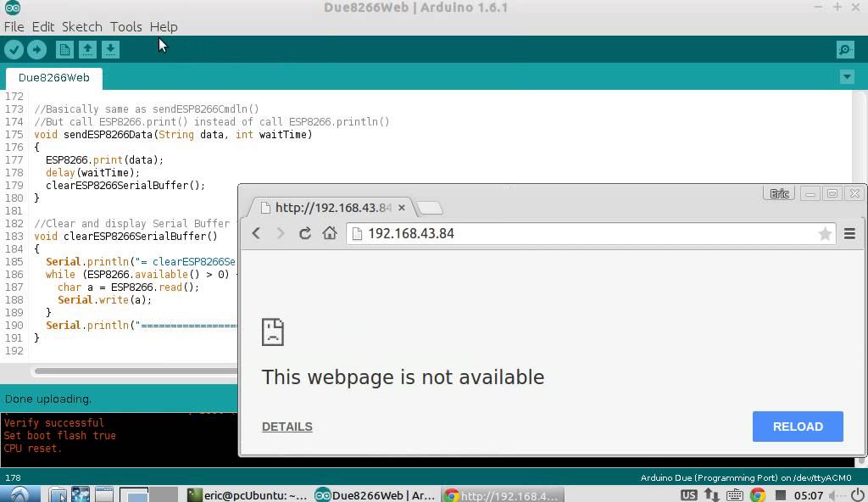Click 'Set boot flash true' console line
Viewport: 868px width, 502px height.
click(x=60, y=436)
